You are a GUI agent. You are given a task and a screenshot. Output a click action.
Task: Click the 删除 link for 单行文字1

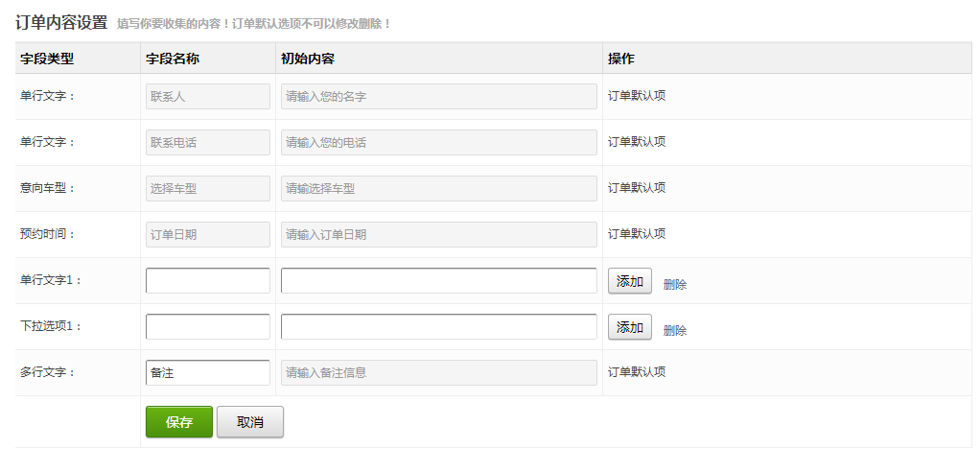pyautogui.click(x=675, y=284)
